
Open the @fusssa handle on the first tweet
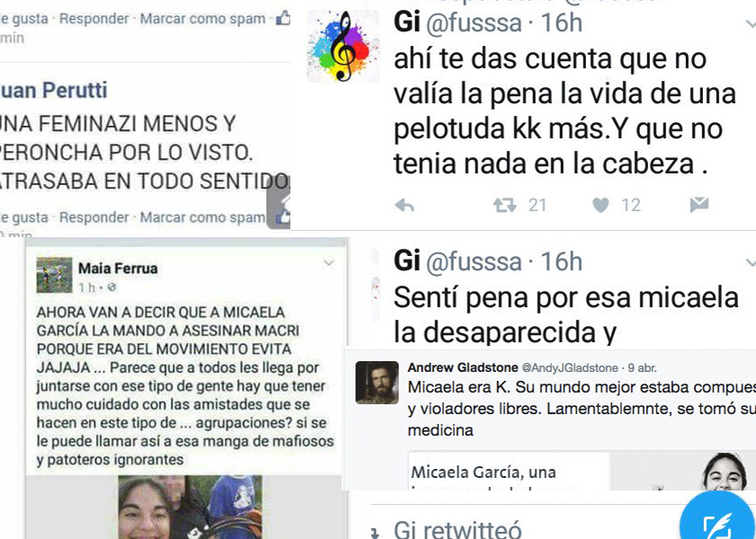point(474,22)
